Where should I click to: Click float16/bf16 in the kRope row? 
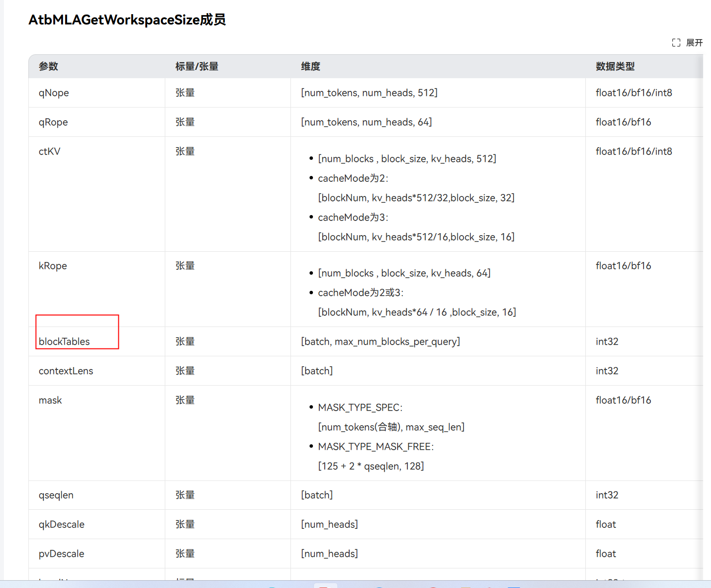(x=623, y=266)
